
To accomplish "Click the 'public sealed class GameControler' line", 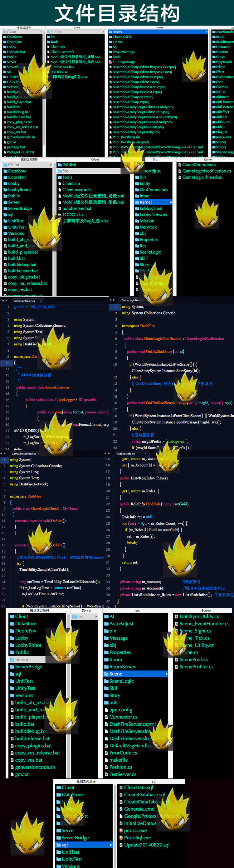I will 43,388.
